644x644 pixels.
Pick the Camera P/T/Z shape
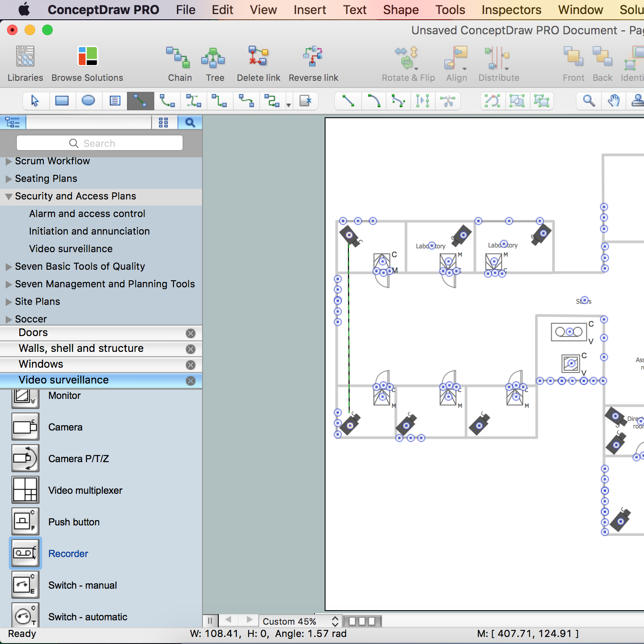(x=25, y=458)
